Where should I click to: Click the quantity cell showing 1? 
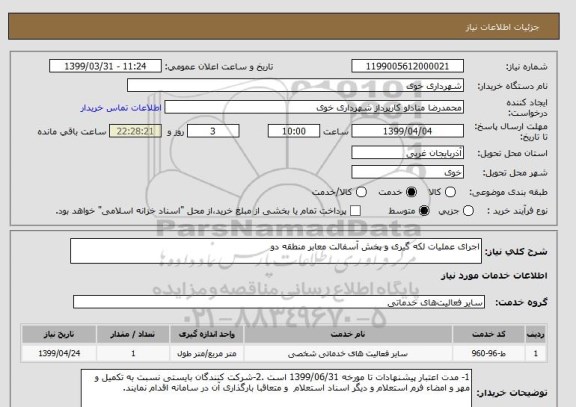coord(133,353)
